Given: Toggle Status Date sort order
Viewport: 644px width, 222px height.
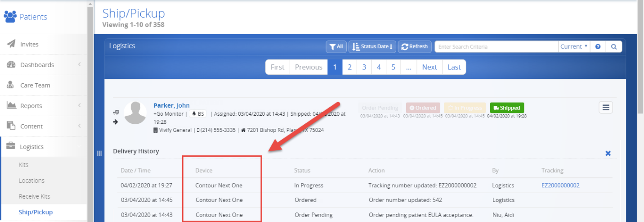Looking at the screenshot, I should tap(372, 47).
